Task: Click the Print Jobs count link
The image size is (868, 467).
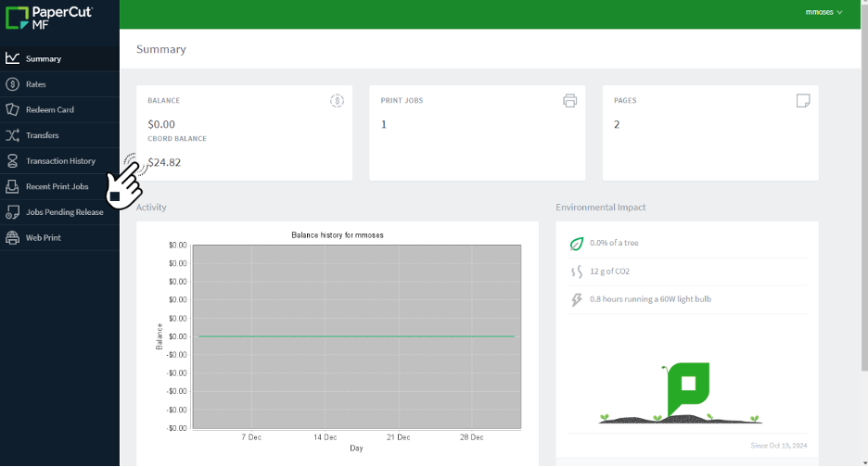Action: point(384,124)
